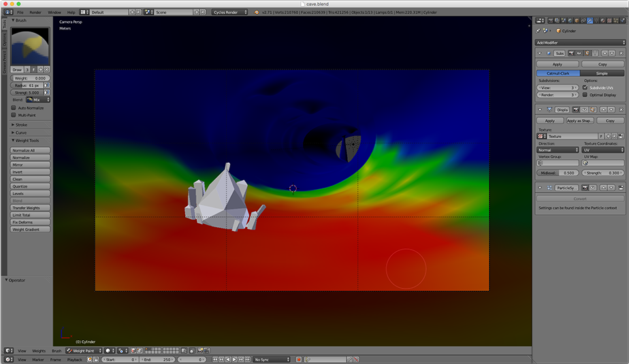This screenshot has height=364, width=629.
Task: Click the Blender logo info editor icon
Action: tap(7, 12)
